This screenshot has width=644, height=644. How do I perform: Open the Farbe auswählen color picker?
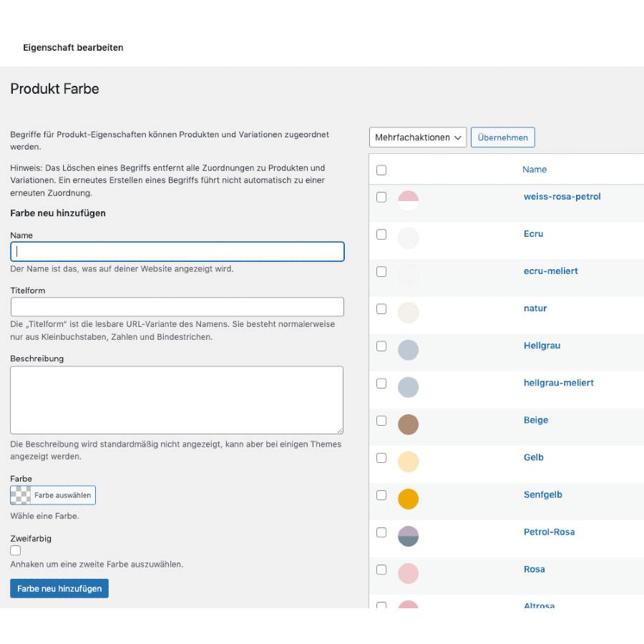pyautogui.click(x=53, y=495)
